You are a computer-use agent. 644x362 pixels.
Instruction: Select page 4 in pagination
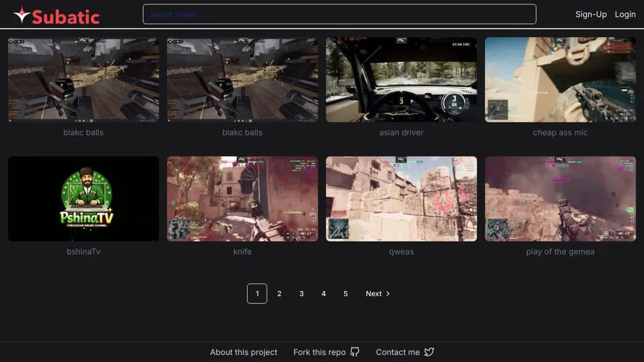point(323,293)
